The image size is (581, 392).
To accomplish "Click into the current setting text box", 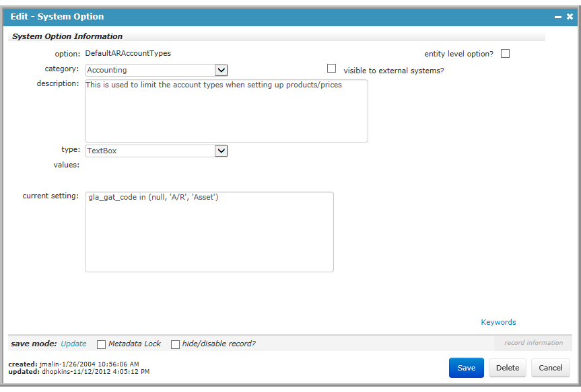I will click(209, 232).
